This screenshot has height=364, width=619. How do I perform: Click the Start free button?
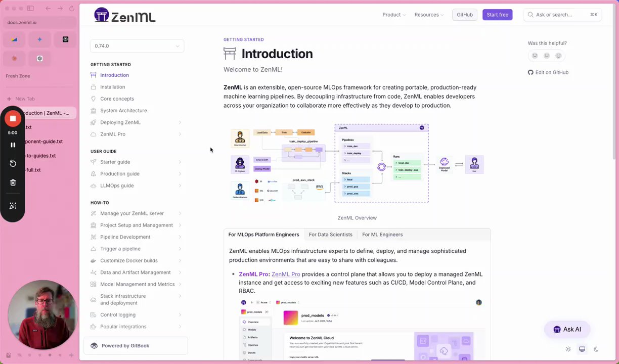click(497, 15)
